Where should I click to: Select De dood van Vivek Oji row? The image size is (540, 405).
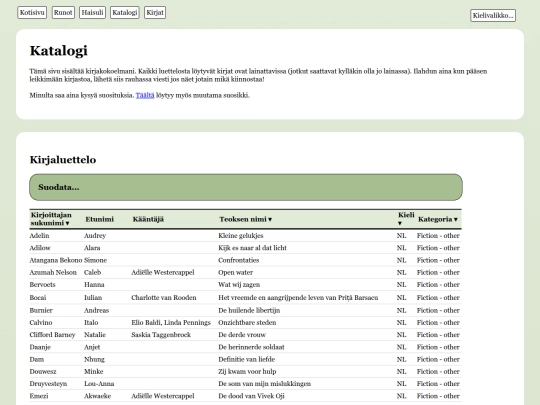(245, 396)
